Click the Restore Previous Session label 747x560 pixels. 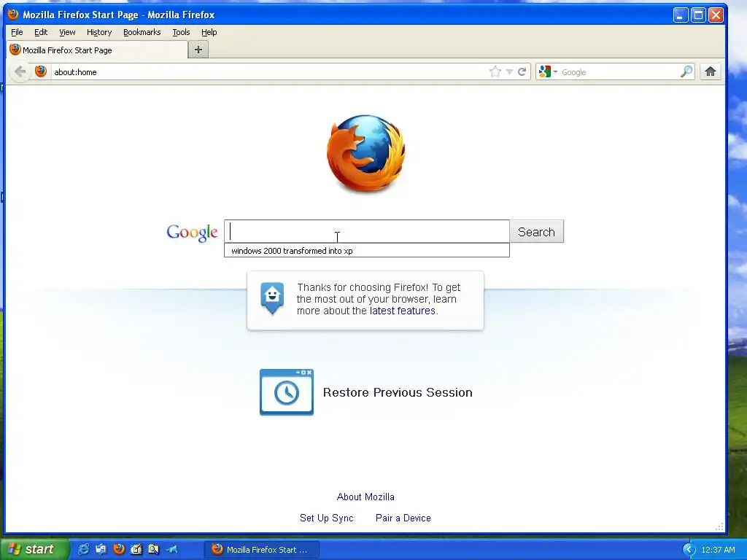click(398, 392)
